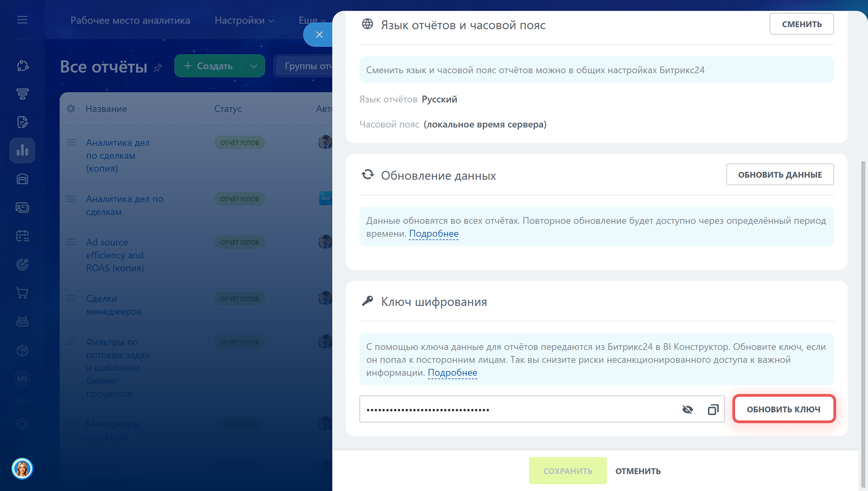Image resolution: width=868 pixels, height=491 pixels.
Task: Open Рабочее место аналитика menu item
Action: coord(130,20)
